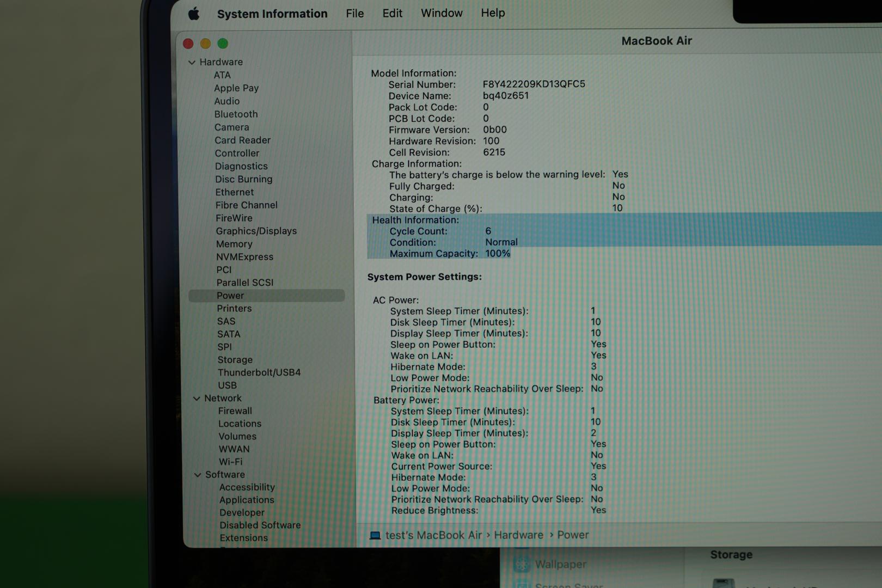Select Wi-Fi under Network
The width and height of the screenshot is (882, 588).
pos(230,462)
